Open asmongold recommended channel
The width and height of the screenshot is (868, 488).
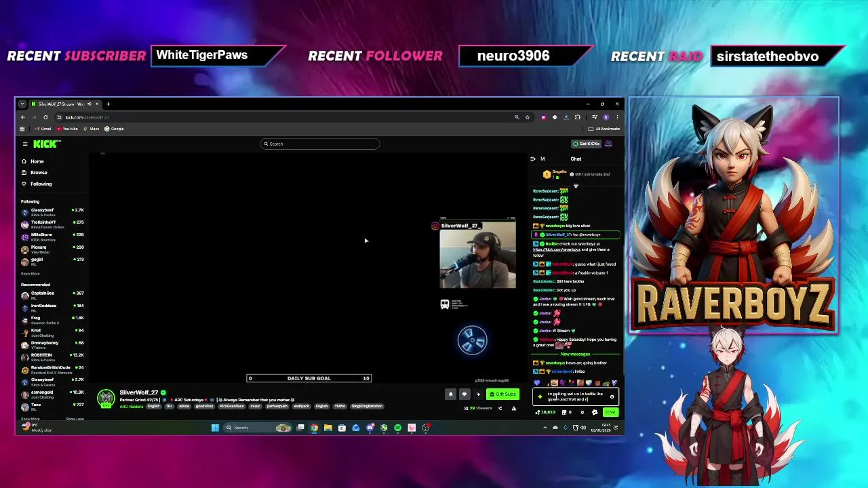pos(53,394)
